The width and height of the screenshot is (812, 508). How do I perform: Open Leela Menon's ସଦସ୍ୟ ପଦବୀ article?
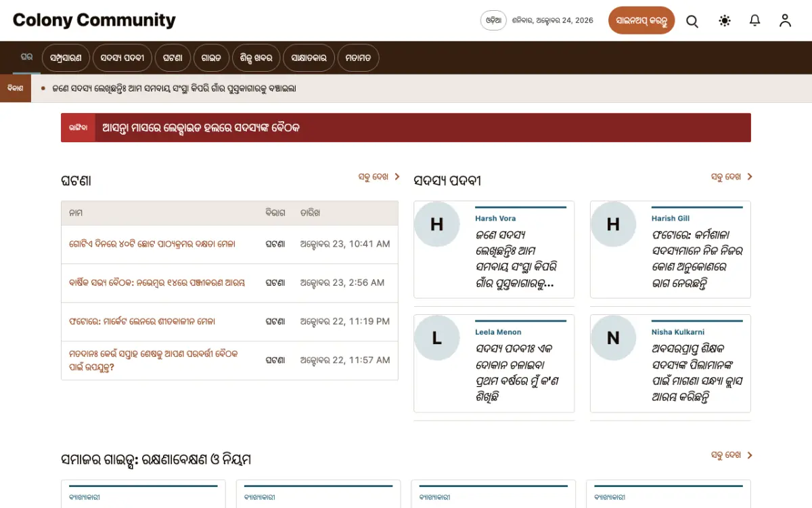517,373
